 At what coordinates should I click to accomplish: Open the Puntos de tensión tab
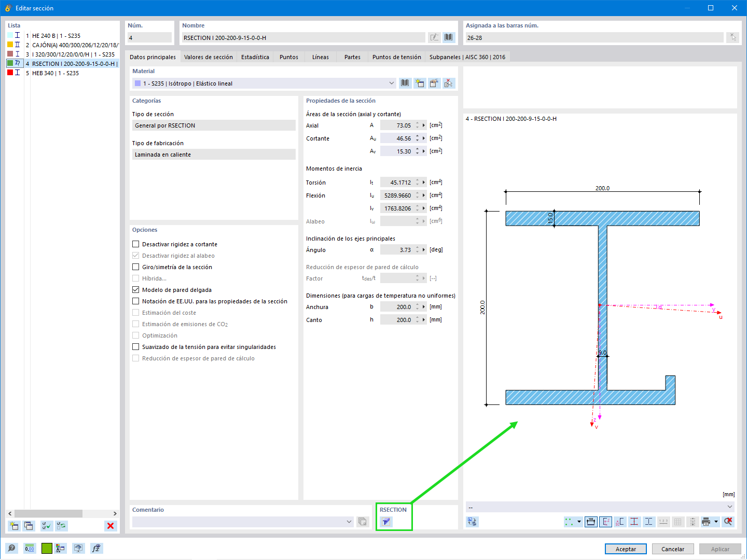pyautogui.click(x=396, y=57)
